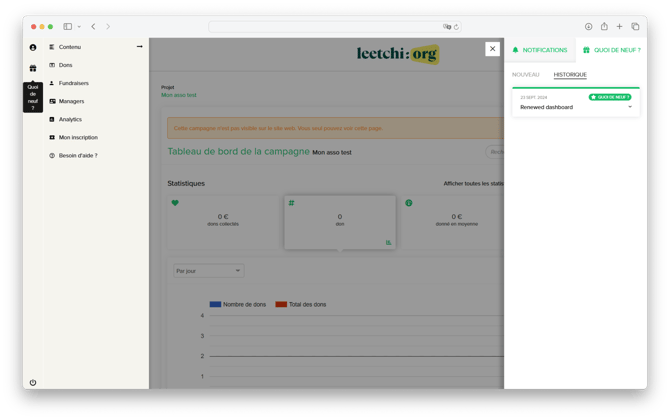Click the leetchi.org logo

tap(398, 54)
